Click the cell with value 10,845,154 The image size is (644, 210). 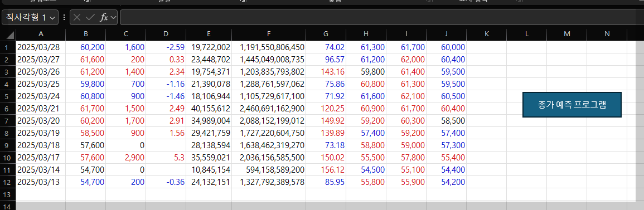point(209,170)
